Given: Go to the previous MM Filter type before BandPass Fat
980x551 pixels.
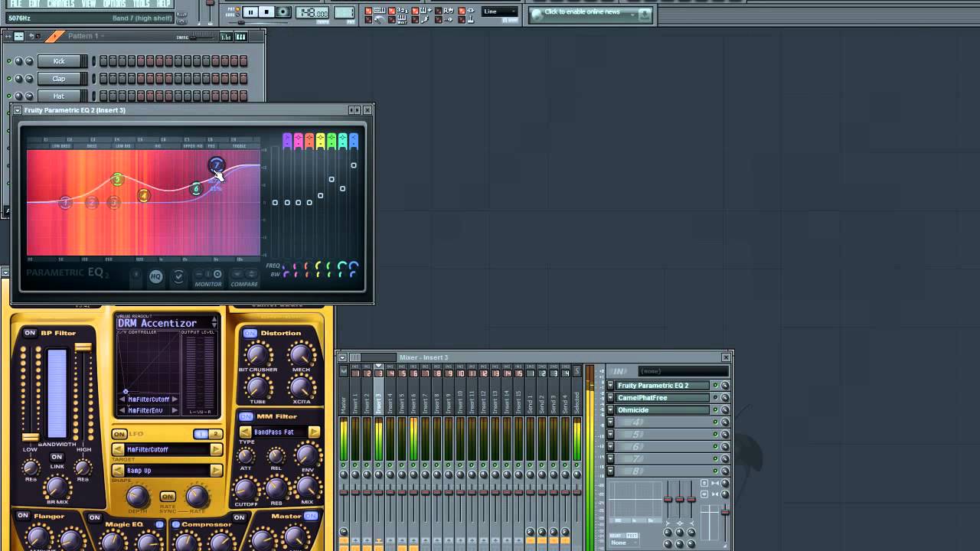Looking at the screenshot, I should click(245, 432).
